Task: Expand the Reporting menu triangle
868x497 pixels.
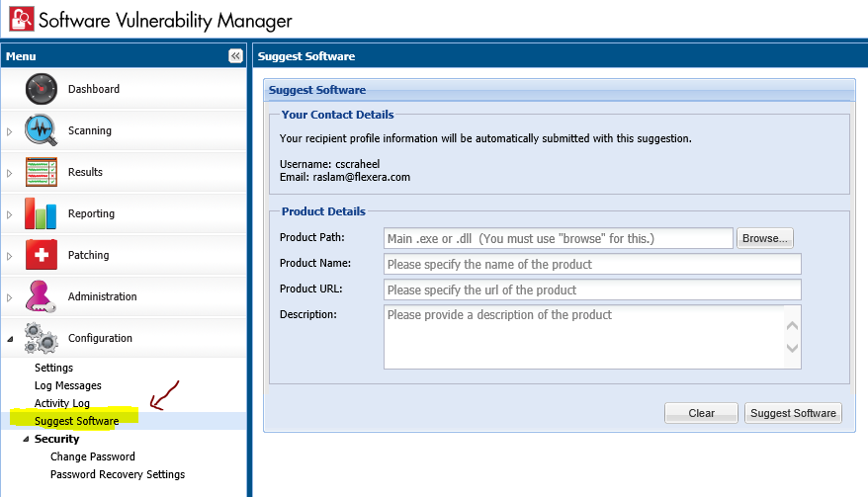Action: coord(10,214)
